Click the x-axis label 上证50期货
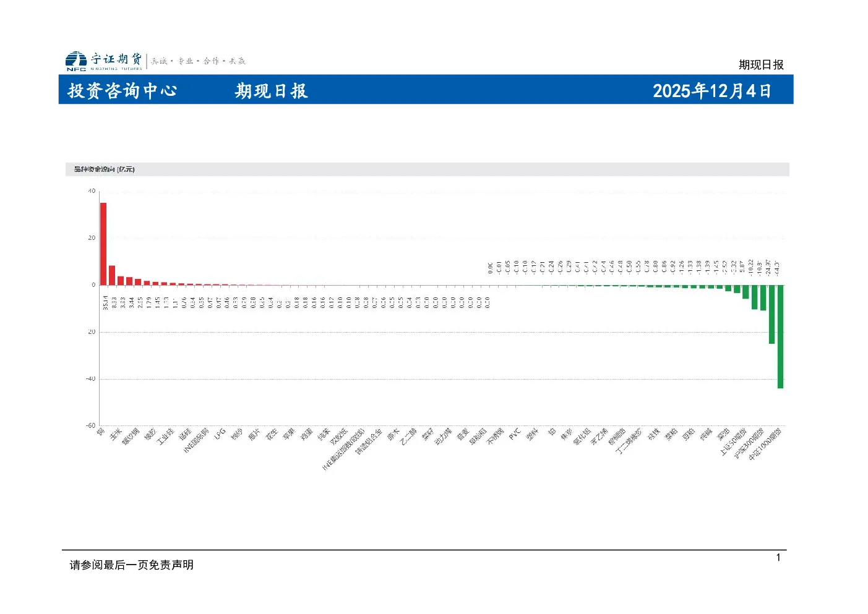The width and height of the screenshot is (868, 614). point(733,442)
